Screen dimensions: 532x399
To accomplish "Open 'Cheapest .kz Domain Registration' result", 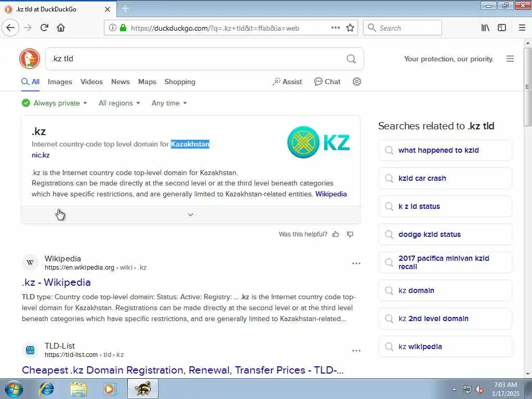I will tap(183, 370).
